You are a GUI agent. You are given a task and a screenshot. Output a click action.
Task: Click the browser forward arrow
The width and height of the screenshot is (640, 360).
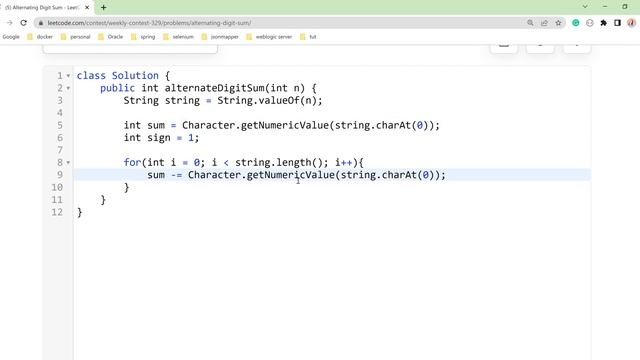click(9, 23)
